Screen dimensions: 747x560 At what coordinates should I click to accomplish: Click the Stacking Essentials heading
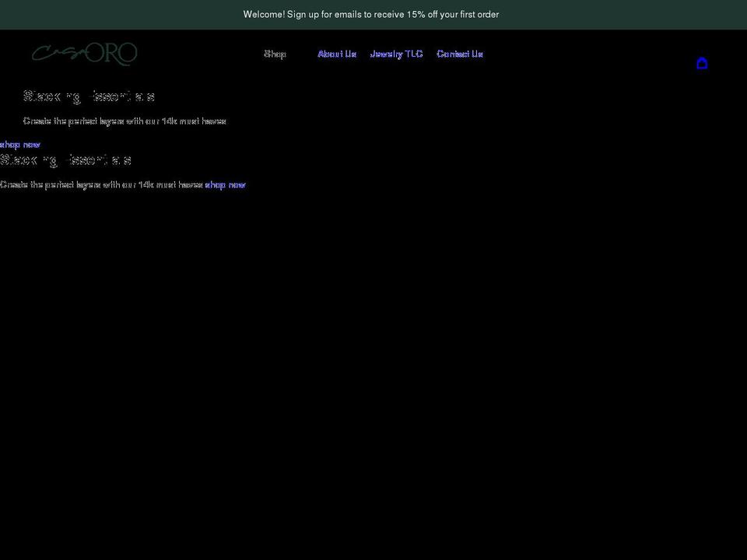(89, 96)
